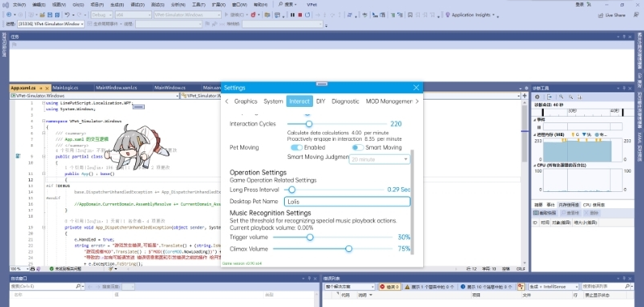Open the diagnostic tools settings gear

pyautogui.click(x=537, y=96)
